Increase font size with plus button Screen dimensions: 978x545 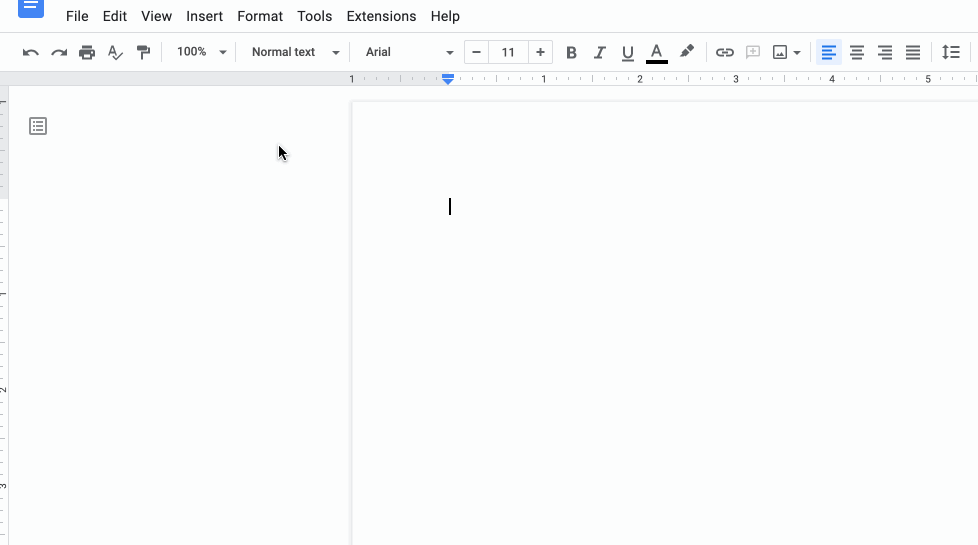click(x=540, y=52)
